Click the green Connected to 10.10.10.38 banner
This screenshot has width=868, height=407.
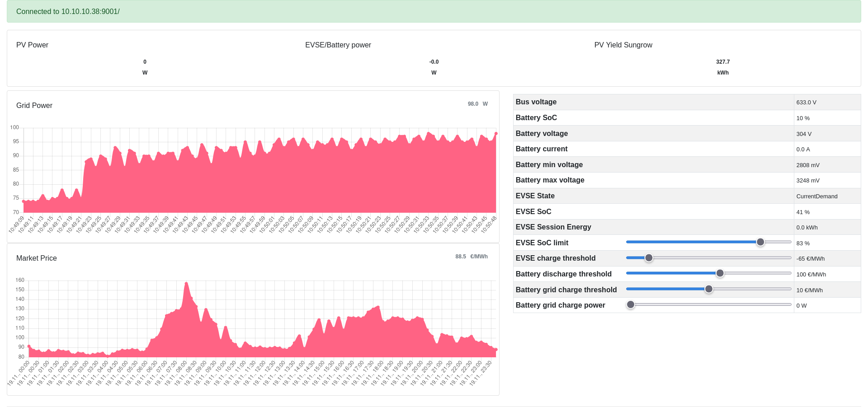click(434, 11)
